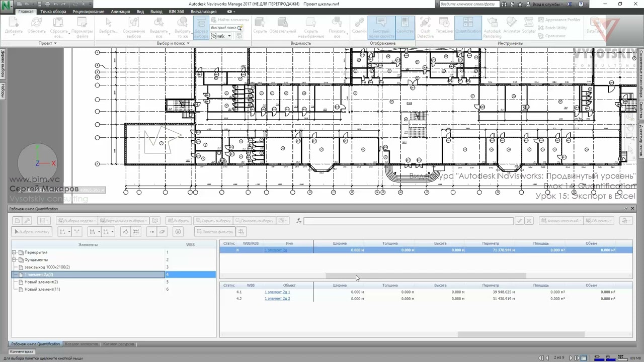Click the Сбросить все ribbon icon
Screen dimensions: 644x362
pyautogui.click(x=59, y=27)
